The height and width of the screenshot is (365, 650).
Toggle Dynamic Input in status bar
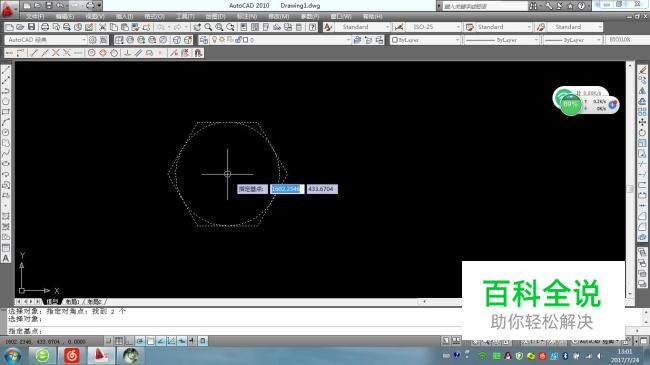(x=182, y=341)
